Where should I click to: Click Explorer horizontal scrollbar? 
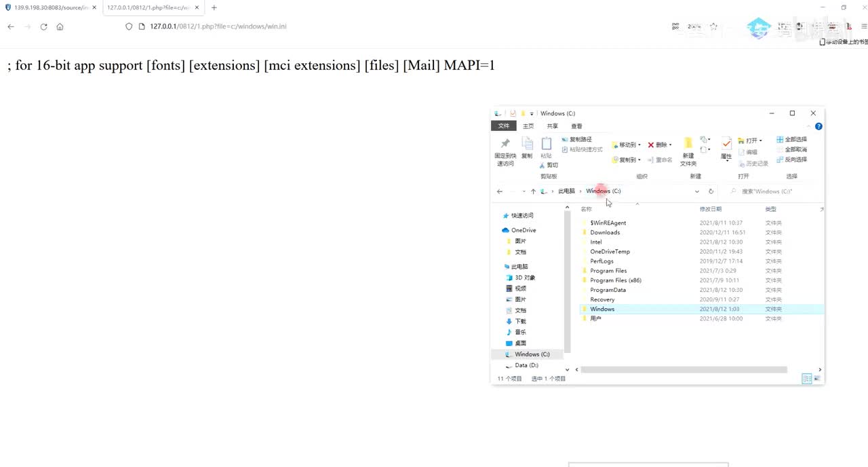click(684, 370)
